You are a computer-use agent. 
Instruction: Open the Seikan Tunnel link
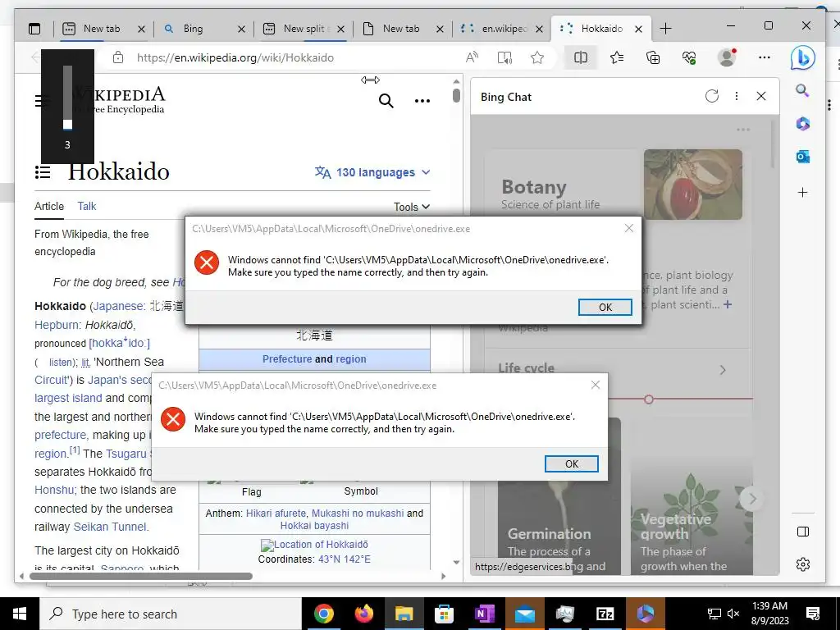pyautogui.click(x=109, y=527)
